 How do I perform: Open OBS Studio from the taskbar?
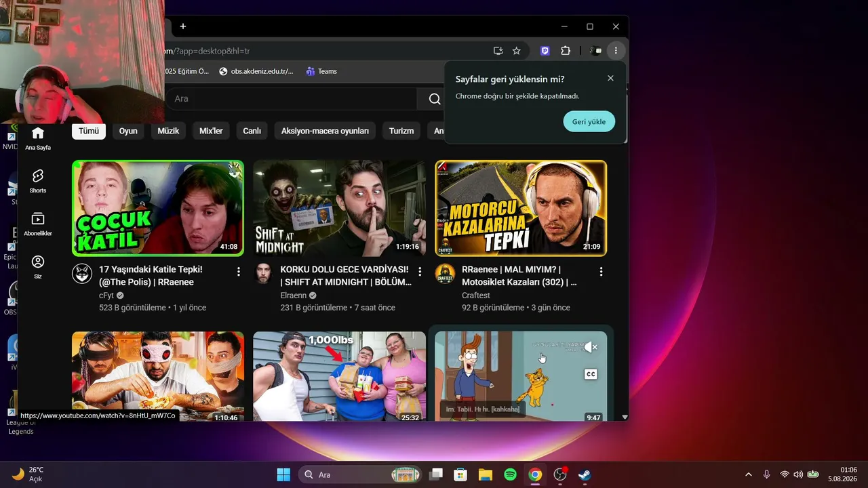tap(560, 474)
